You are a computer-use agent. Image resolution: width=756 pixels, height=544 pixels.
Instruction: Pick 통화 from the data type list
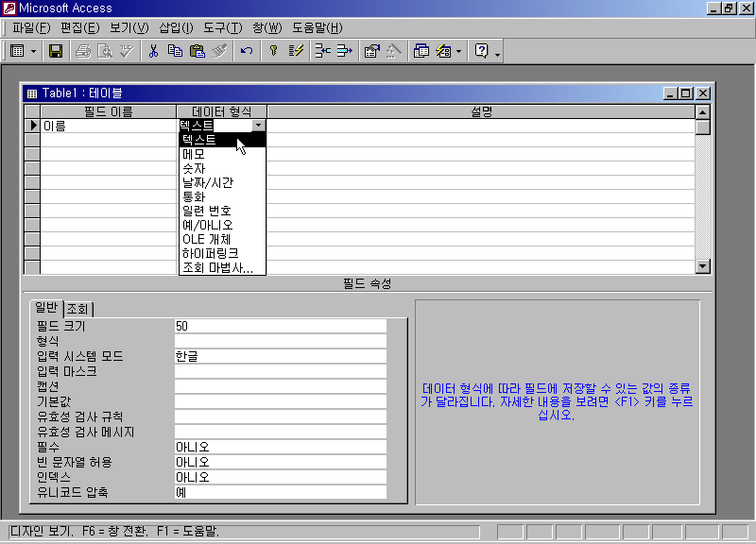click(x=222, y=196)
